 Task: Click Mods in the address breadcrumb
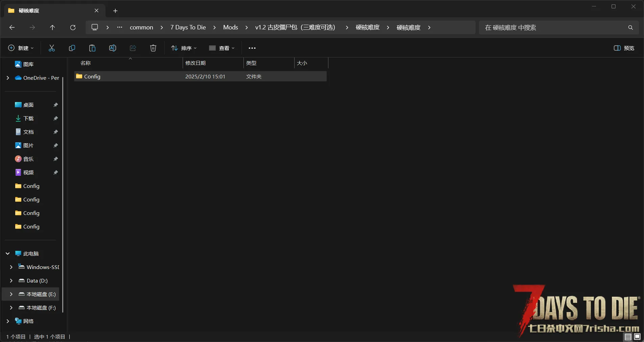click(x=230, y=27)
